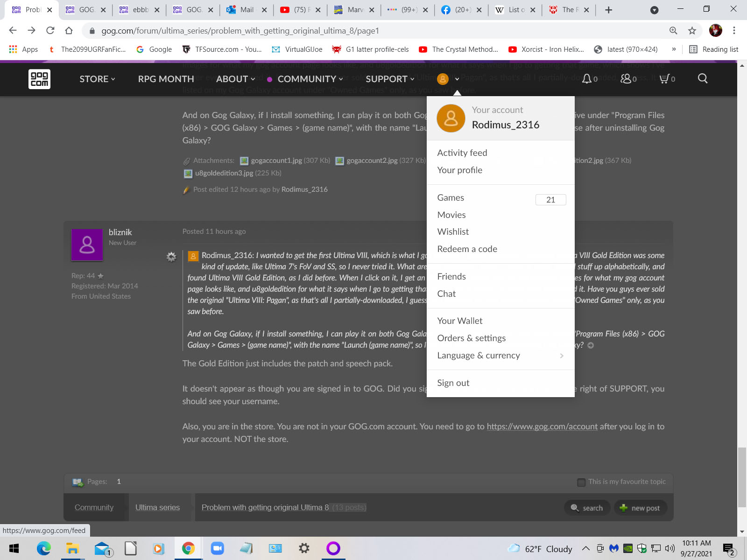
Task: Open Your Wallet
Action: [460, 321]
